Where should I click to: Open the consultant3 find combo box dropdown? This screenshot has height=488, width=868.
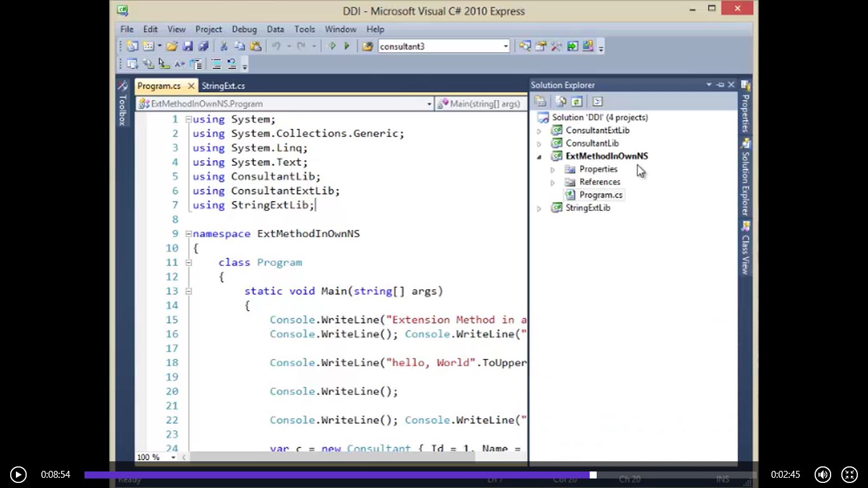tap(506, 46)
